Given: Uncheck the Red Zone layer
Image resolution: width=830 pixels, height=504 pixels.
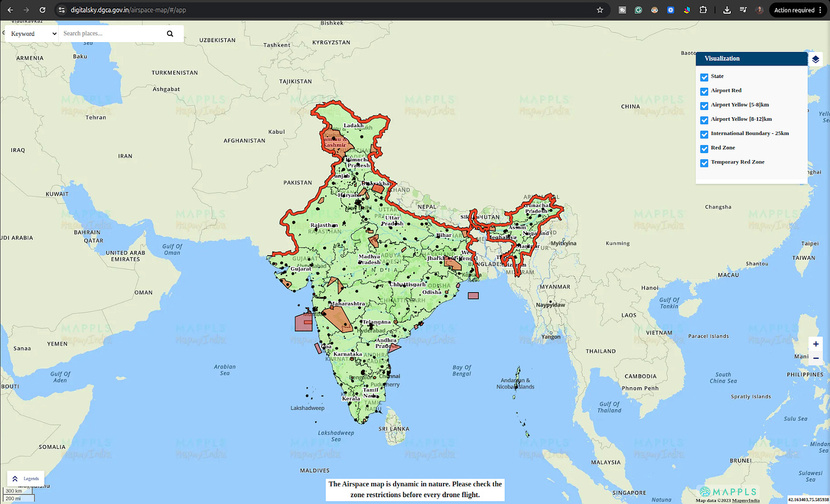Looking at the screenshot, I should (x=705, y=148).
